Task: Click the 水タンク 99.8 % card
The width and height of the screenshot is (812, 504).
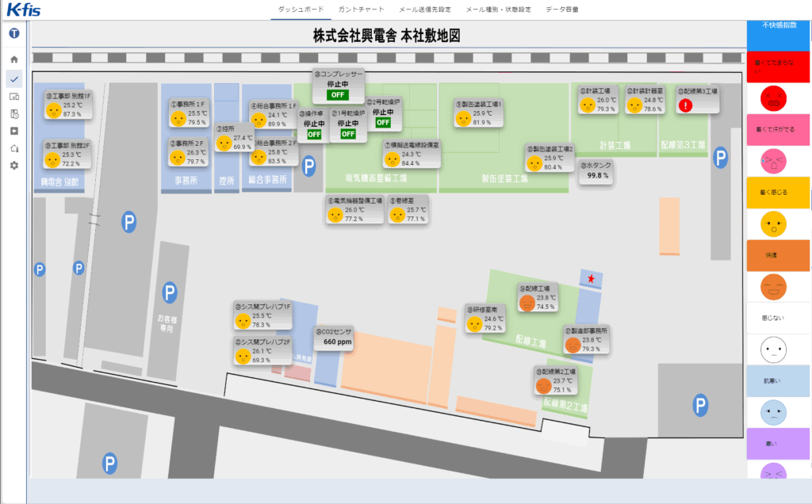Action: pyautogui.click(x=597, y=171)
